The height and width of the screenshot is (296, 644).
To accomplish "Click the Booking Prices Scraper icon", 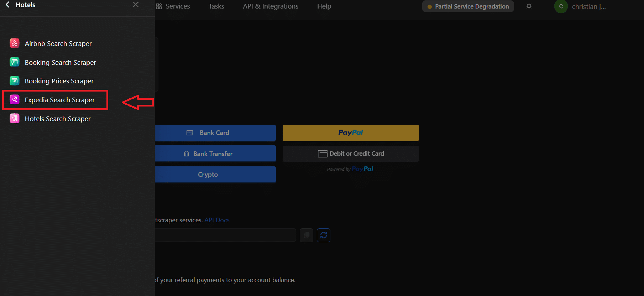I will point(15,81).
